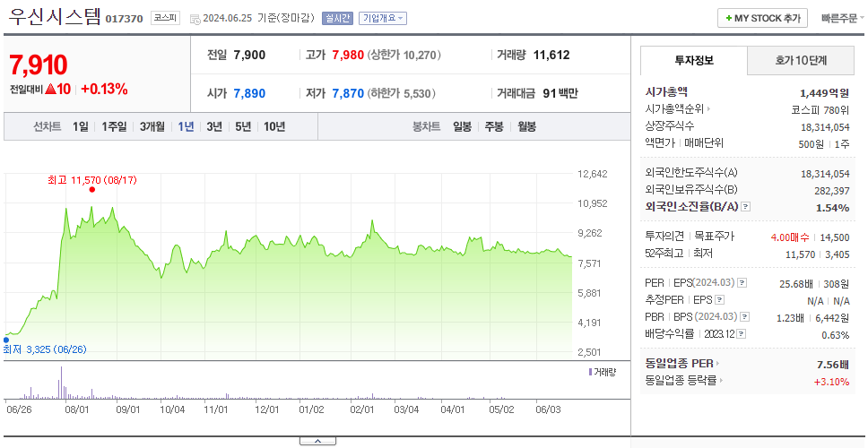Click the 우신시스템 stock name

(x=55, y=17)
